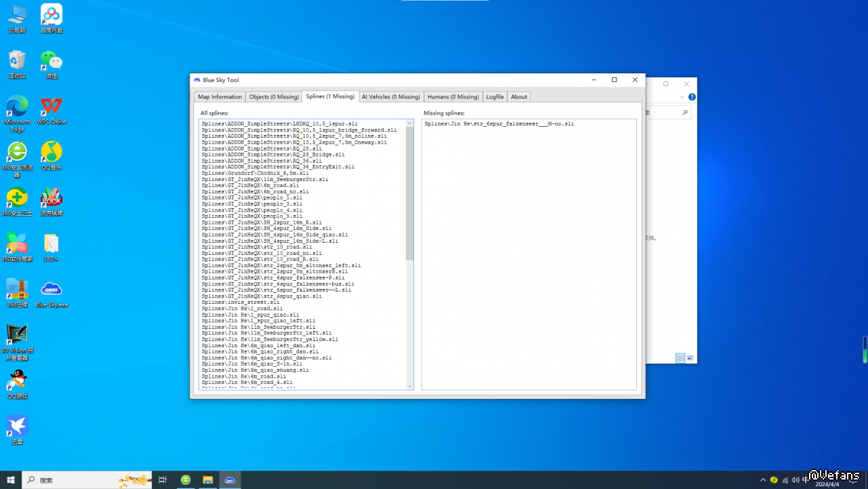Switch Explorer to large icons view
This screenshot has width=868, height=489.
690,358
